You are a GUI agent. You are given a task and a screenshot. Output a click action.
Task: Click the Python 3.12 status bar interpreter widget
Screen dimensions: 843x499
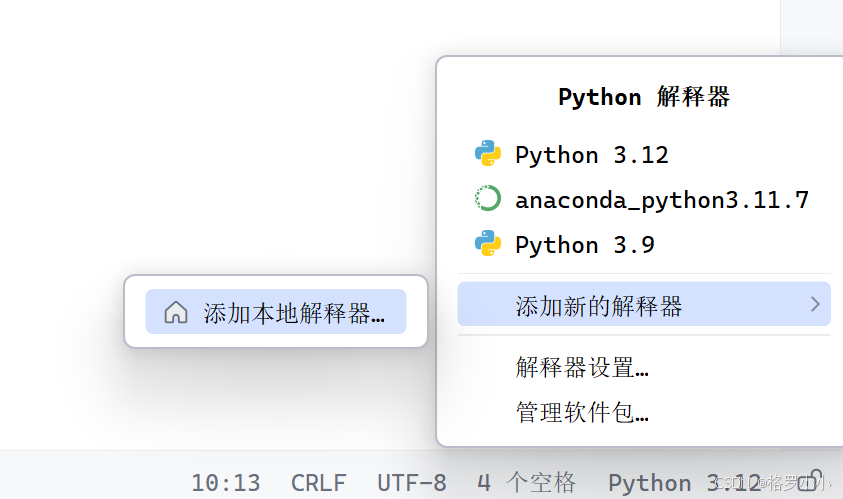(684, 483)
